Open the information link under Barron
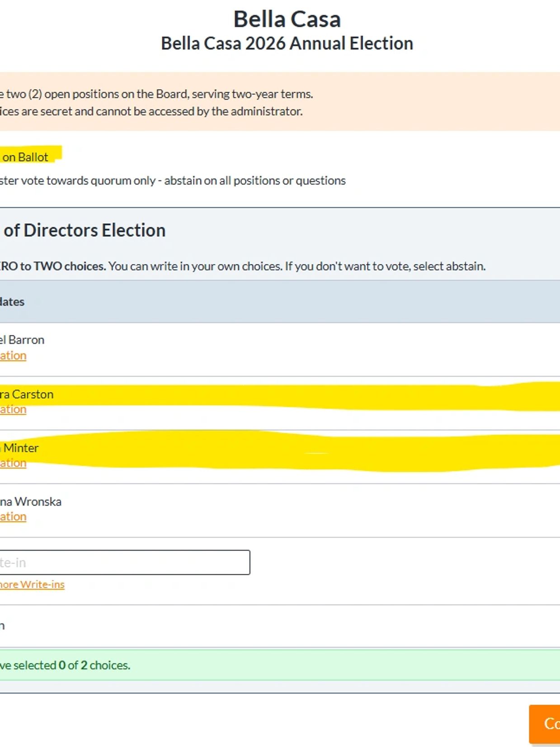Screen dimensions: 560x747 (13, 356)
